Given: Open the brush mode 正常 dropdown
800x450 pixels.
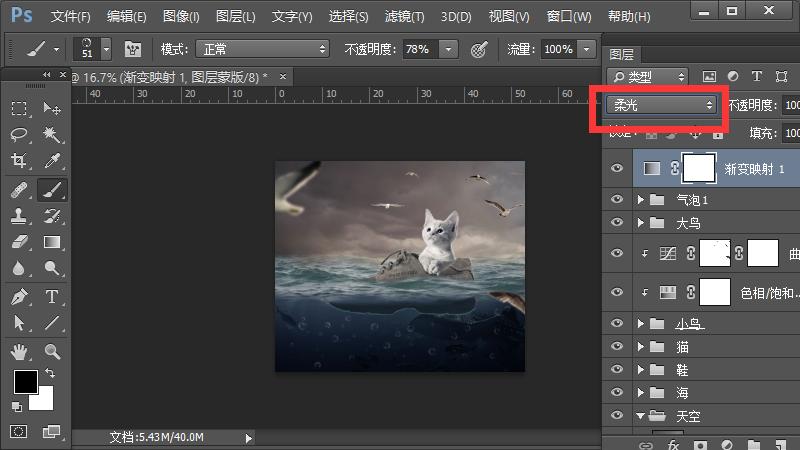Looking at the screenshot, I should pos(263,49).
